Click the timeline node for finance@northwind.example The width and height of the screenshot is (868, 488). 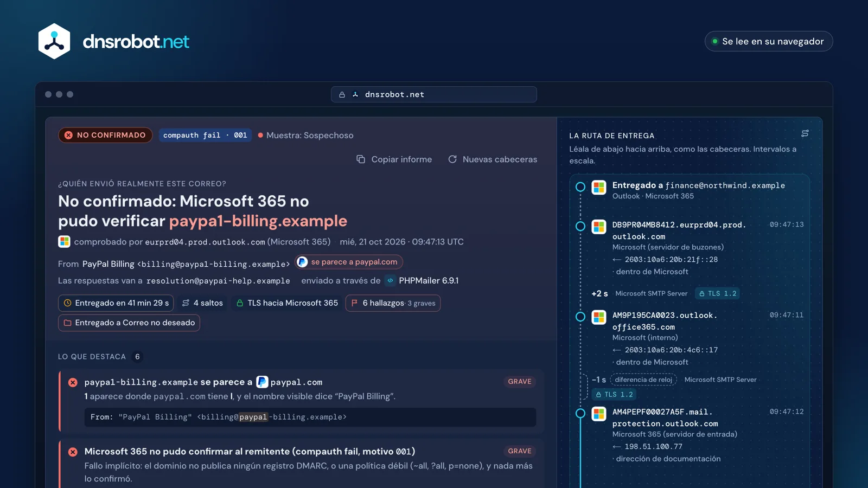[580, 187]
